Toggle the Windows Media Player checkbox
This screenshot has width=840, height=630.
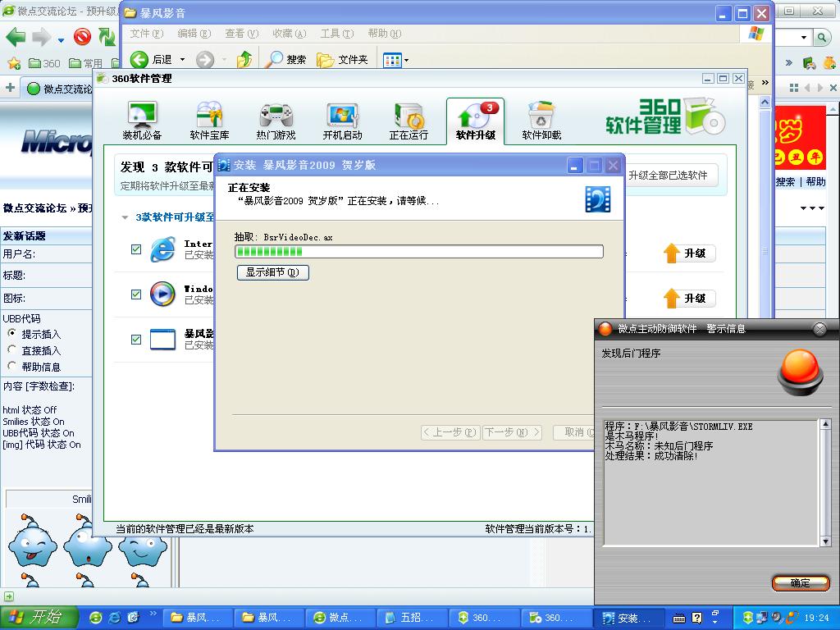pos(136,294)
